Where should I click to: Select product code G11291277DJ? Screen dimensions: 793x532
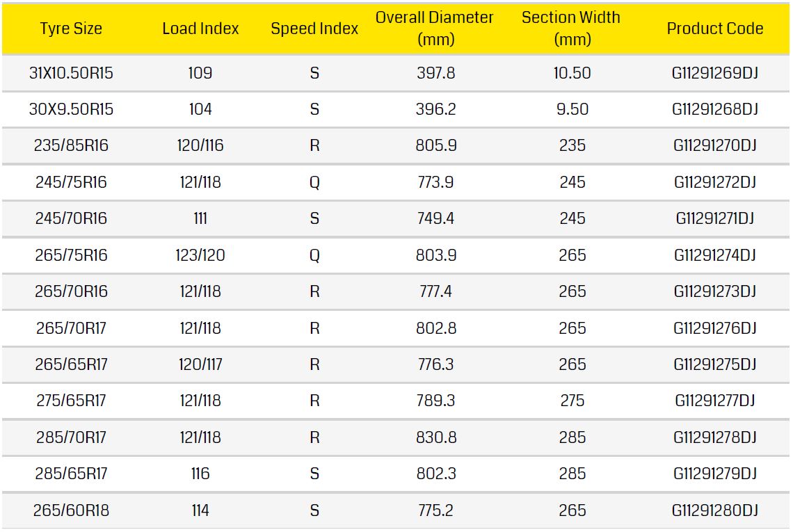point(714,401)
